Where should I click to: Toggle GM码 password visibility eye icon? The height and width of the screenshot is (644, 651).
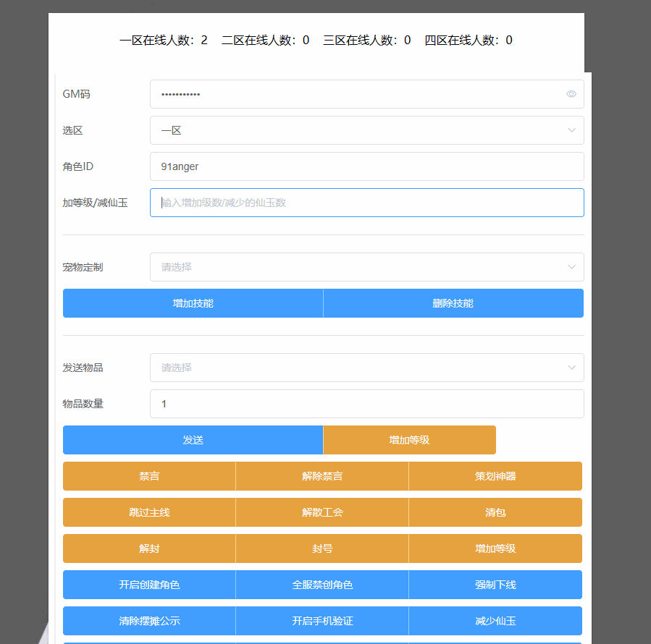point(571,94)
